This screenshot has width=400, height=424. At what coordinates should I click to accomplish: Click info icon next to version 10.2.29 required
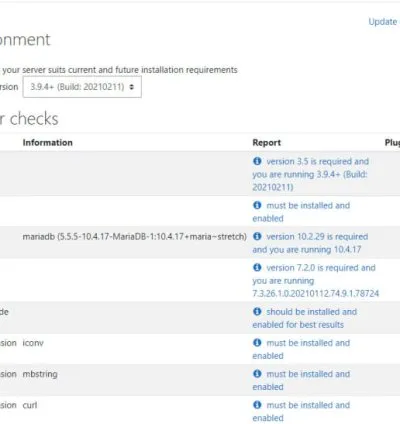[x=257, y=237]
